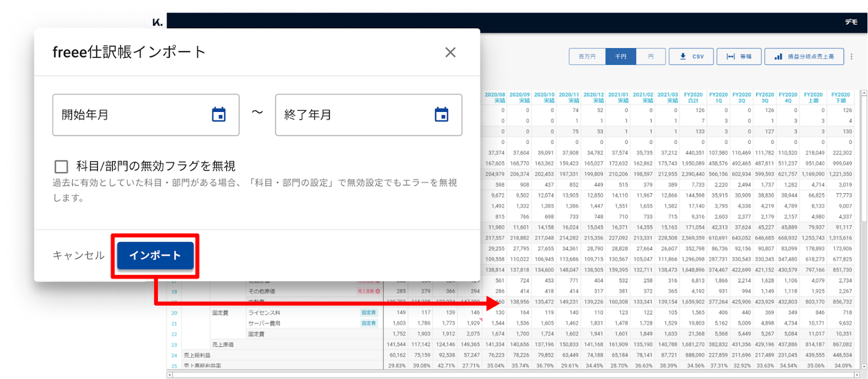Click the 売上変動 gear tag on その他原価 row

tap(368, 291)
